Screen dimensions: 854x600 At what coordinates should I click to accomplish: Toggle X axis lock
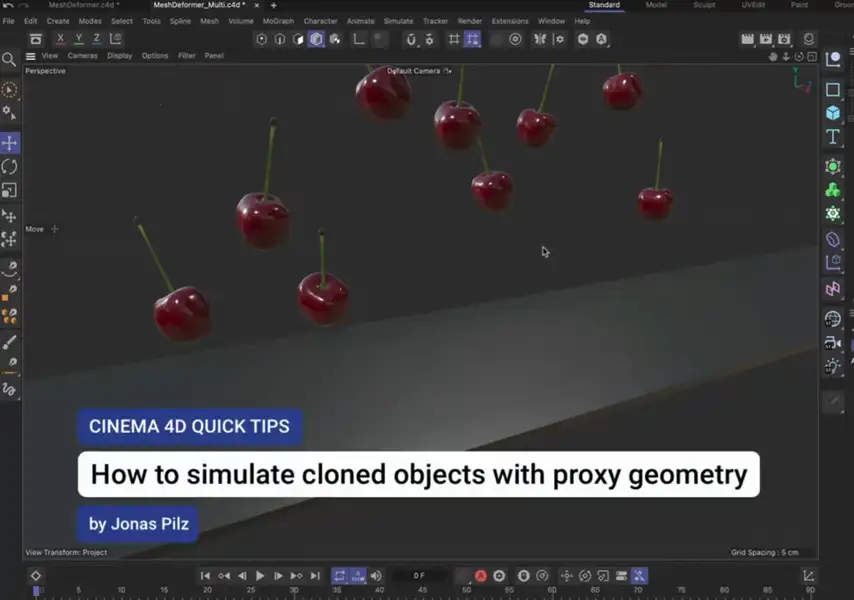coord(60,39)
